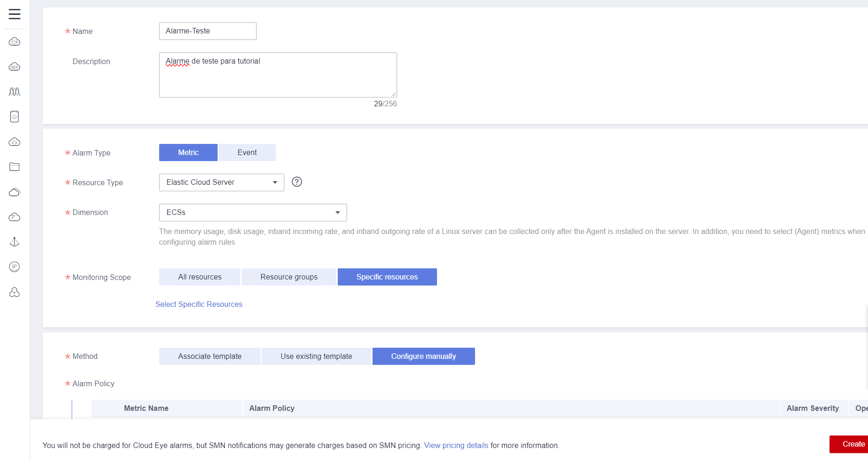Open the hamburger menu in the sidebar
The height and width of the screenshot is (461, 868).
[14, 14]
